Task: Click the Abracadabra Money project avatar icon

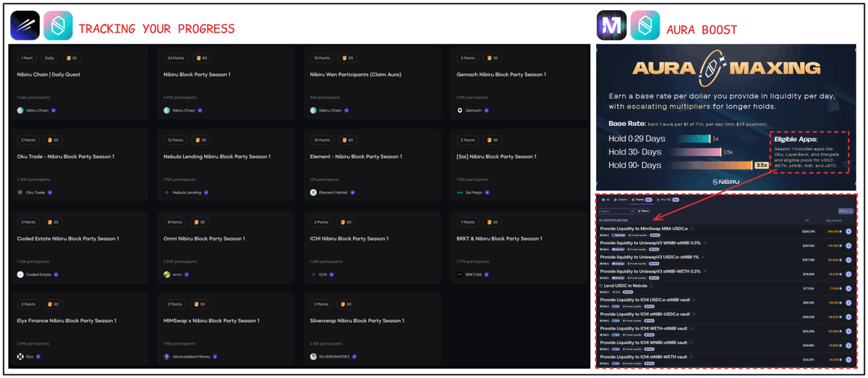Action: tap(167, 356)
